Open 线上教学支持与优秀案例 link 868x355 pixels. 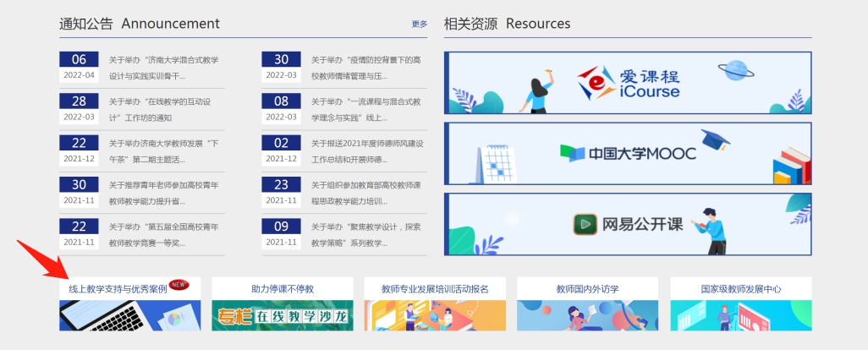118,289
